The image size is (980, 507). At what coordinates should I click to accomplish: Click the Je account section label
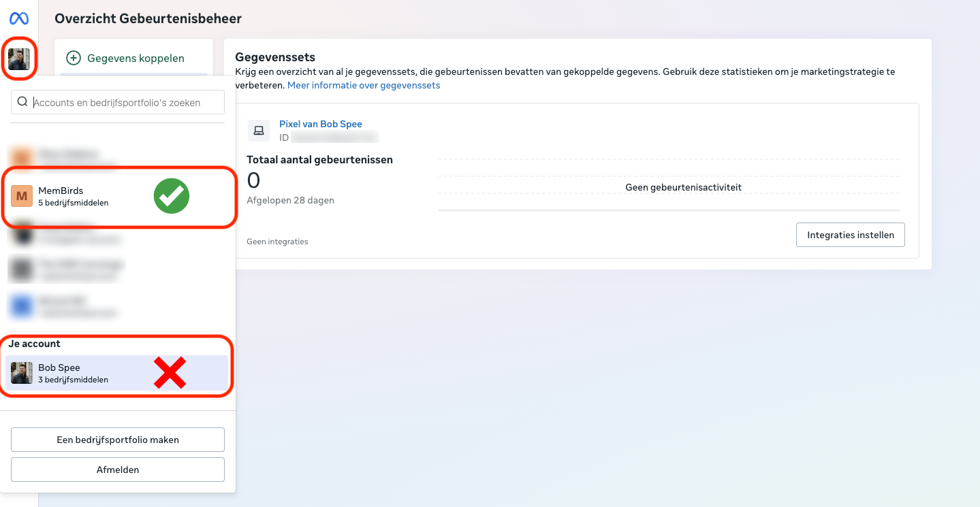click(x=35, y=344)
